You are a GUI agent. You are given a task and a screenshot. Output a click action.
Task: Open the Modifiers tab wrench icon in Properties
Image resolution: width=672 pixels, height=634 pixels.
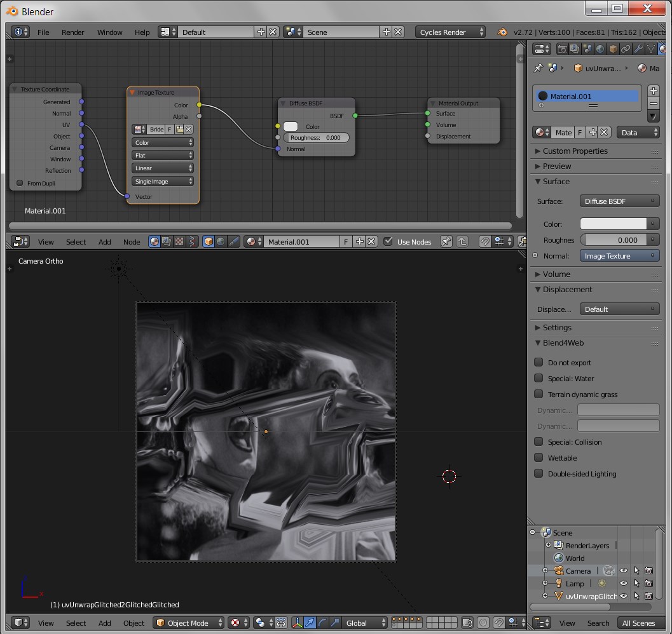tap(638, 49)
